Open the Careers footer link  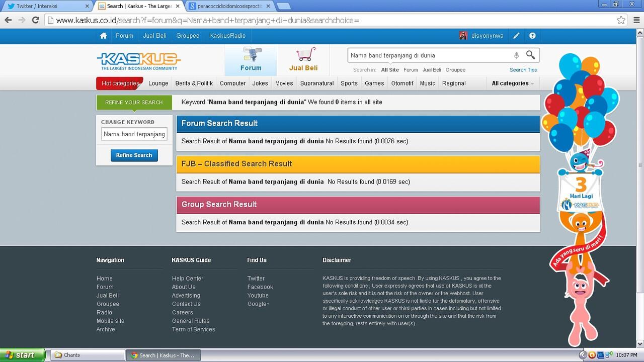pos(183,313)
